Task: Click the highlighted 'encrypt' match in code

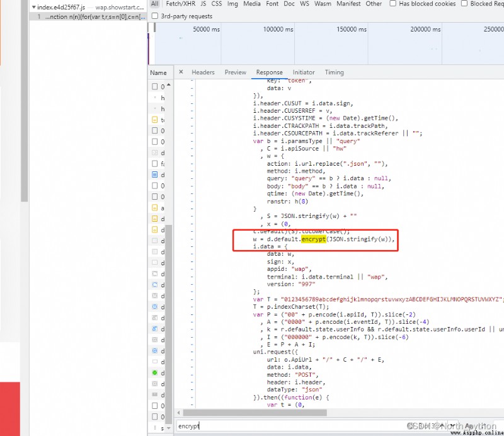Action: pos(313,239)
